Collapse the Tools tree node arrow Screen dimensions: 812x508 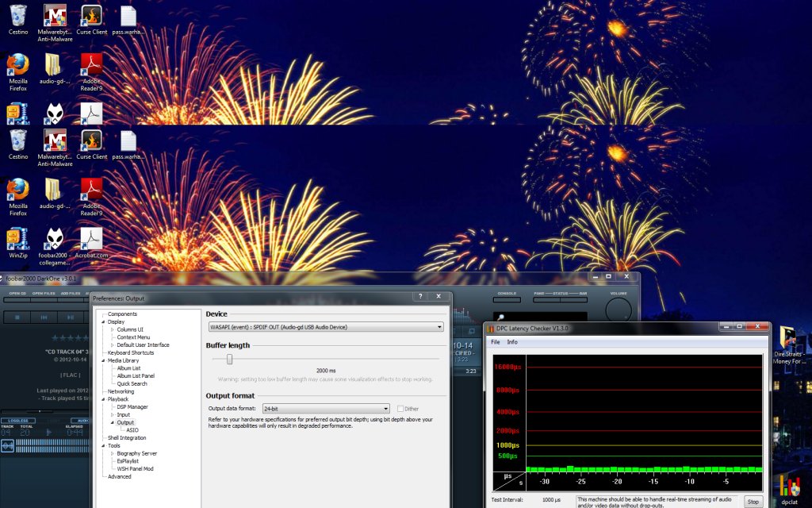pos(104,446)
